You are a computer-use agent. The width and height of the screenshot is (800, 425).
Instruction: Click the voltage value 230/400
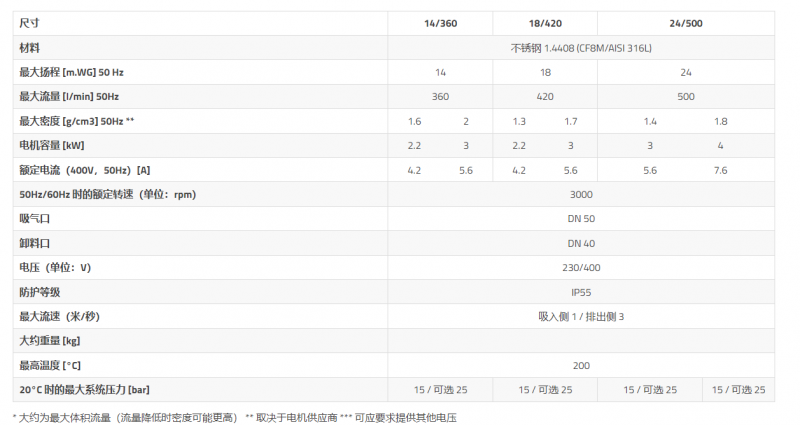[x=581, y=268]
